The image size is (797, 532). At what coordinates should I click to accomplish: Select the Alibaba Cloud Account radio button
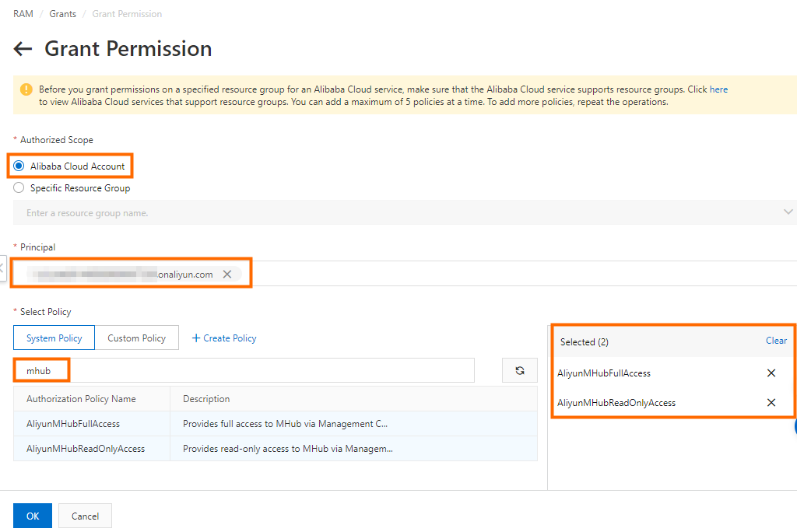point(19,166)
